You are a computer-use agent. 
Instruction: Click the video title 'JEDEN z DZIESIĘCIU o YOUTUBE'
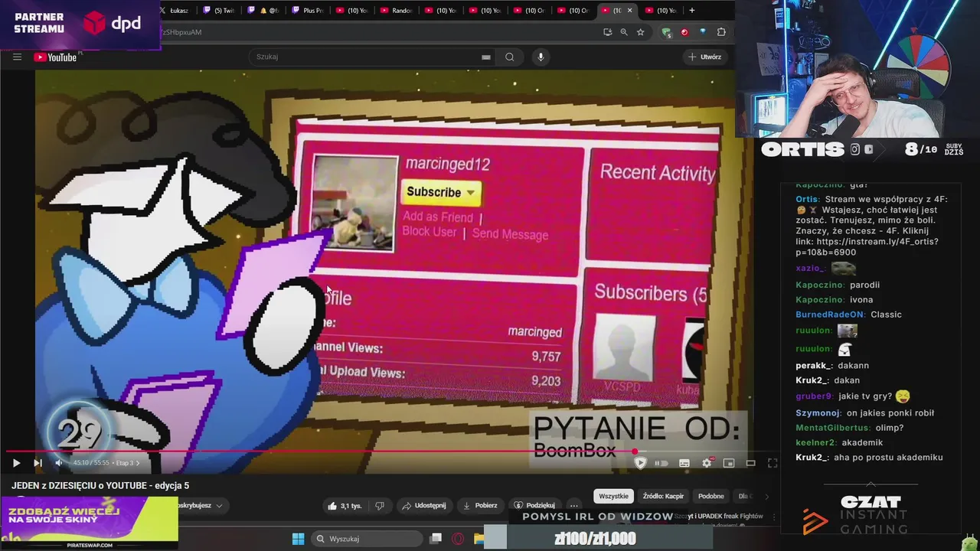pyautogui.click(x=100, y=486)
